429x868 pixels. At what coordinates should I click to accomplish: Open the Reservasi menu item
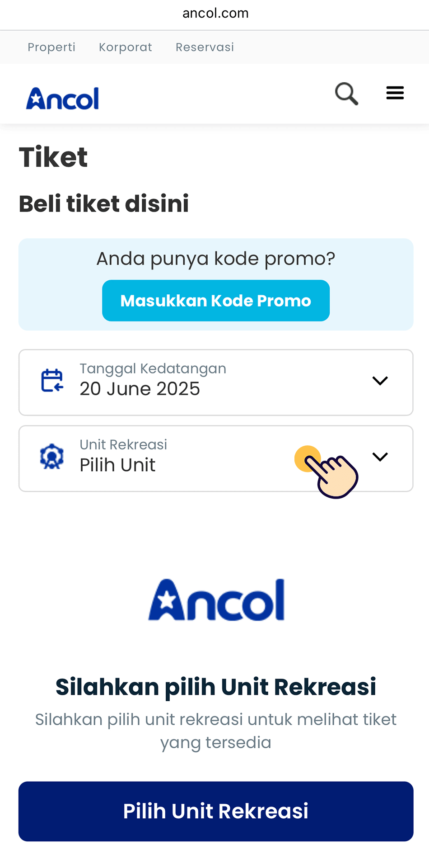point(205,47)
